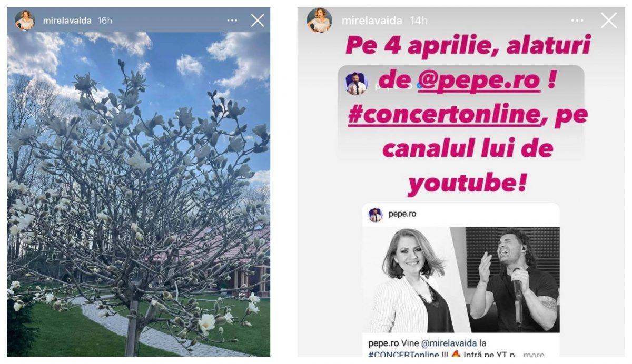The height and width of the screenshot is (364, 632).
Task: Open the #concertonline hashtag in pink text
Action: pyautogui.click(x=445, y=115)
